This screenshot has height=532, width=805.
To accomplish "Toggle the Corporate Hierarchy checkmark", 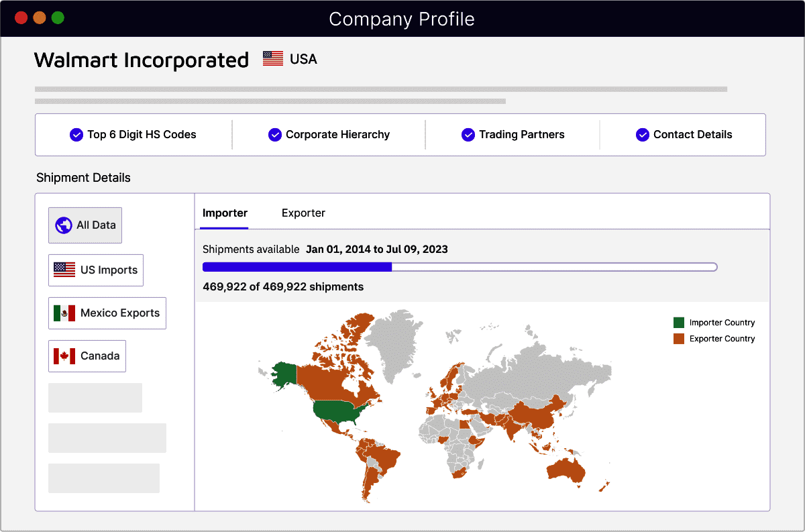I will 275,135.
